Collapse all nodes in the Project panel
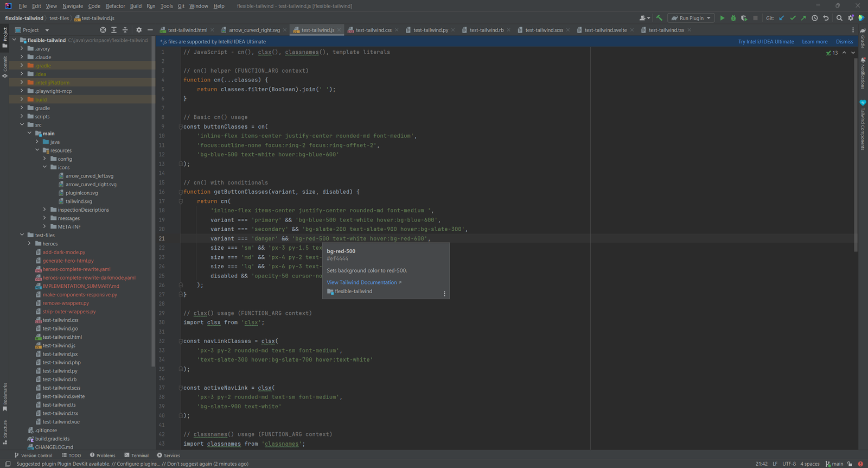 [125, 30]
